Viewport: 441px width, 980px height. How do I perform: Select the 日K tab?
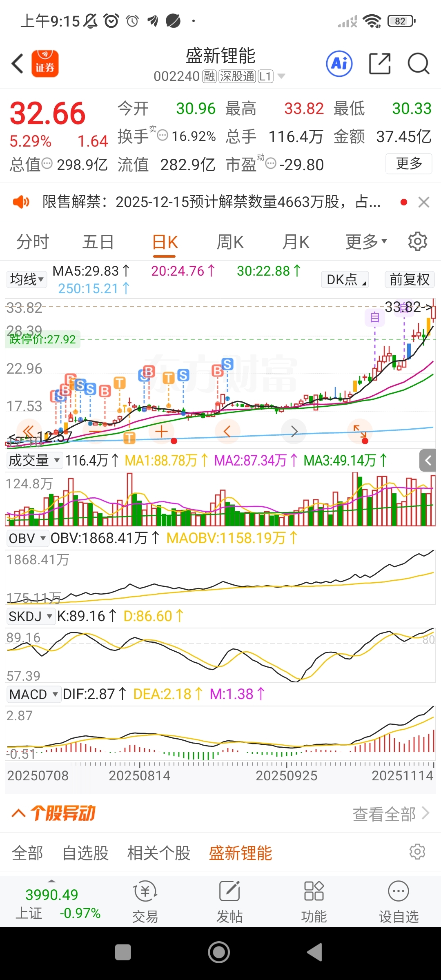pos(165,242)
